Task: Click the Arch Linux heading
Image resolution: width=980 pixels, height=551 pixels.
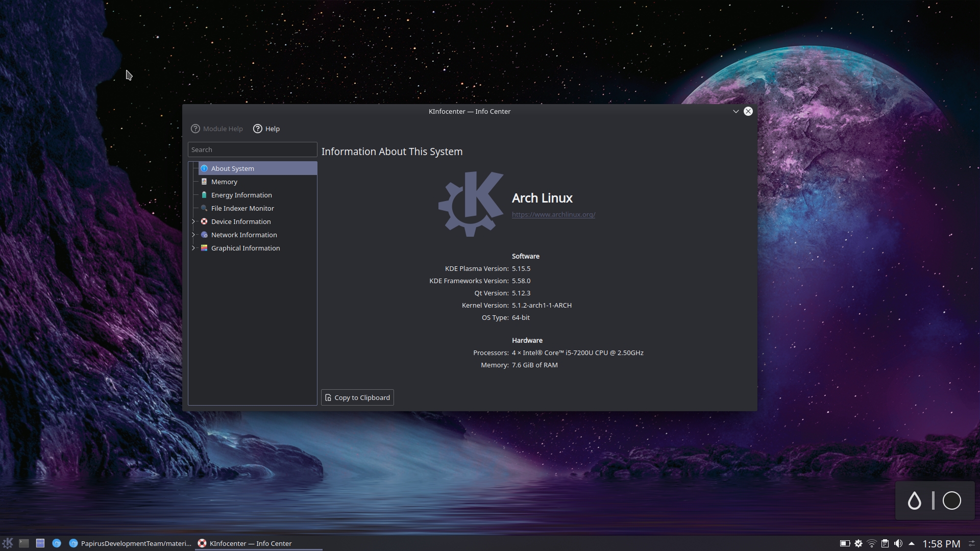Action: (x=542, y=198)
